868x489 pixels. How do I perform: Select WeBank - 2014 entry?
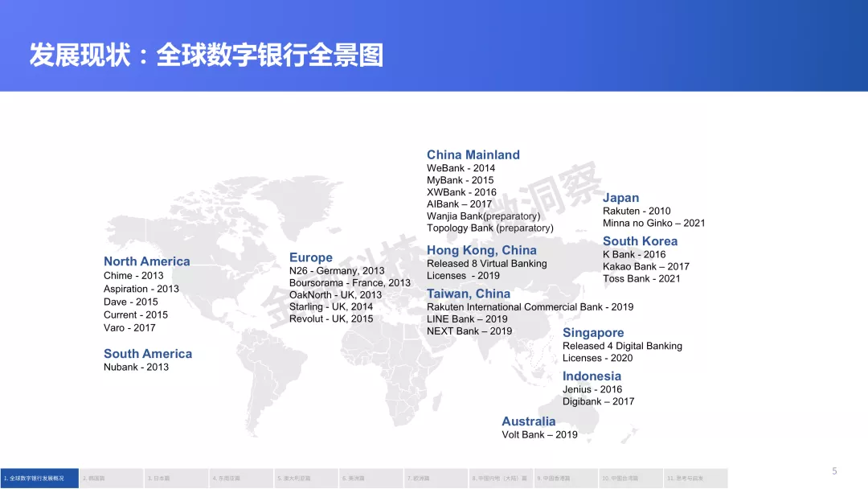[461, 168]
